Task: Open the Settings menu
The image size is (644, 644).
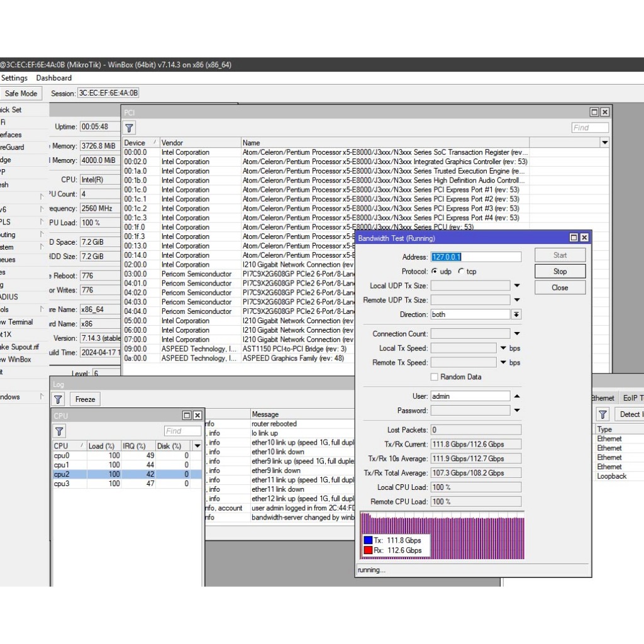Action: click(14, 78)
